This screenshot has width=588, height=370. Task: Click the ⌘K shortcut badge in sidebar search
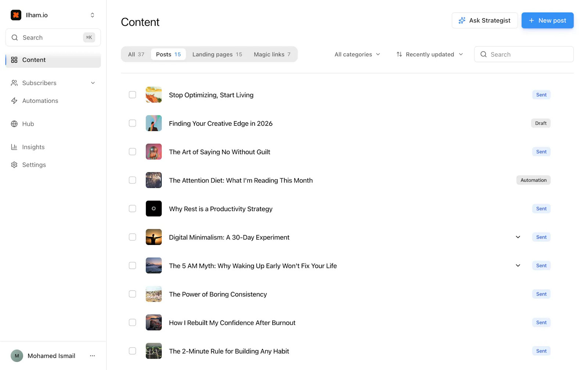89,38
